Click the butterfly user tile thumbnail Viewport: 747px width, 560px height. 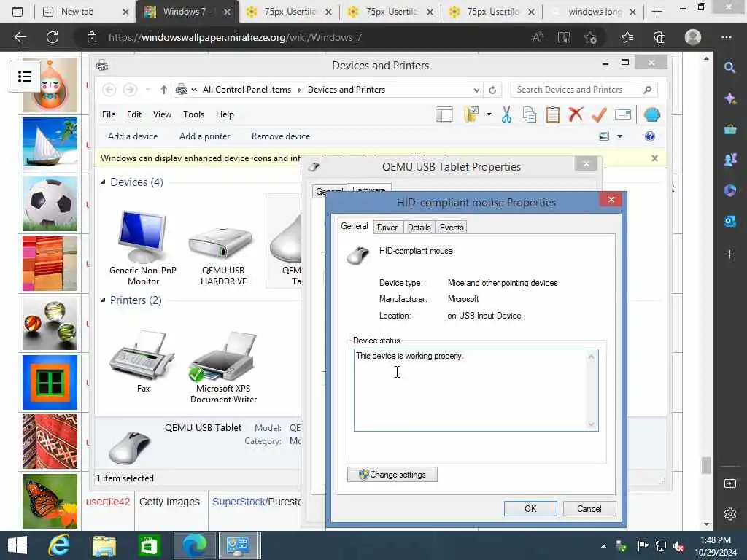[x=50, y=501]
